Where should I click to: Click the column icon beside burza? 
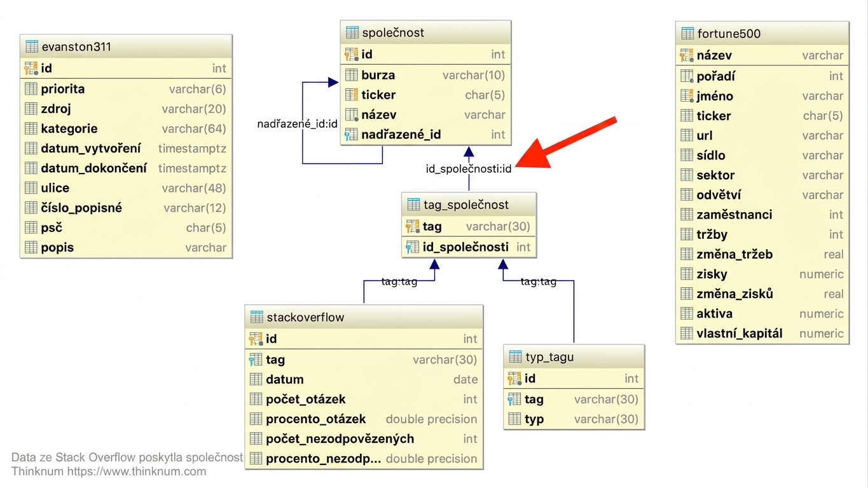[x=352, y=75]
